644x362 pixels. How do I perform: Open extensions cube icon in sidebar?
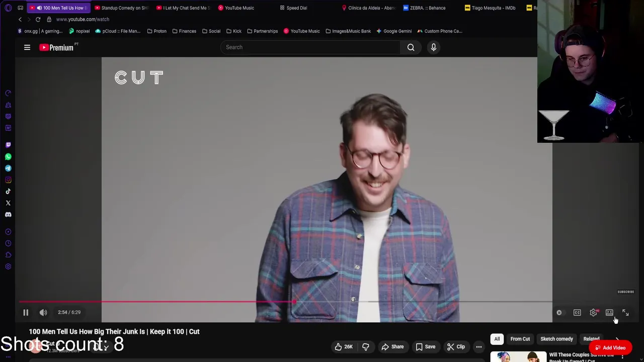[8, 255]
